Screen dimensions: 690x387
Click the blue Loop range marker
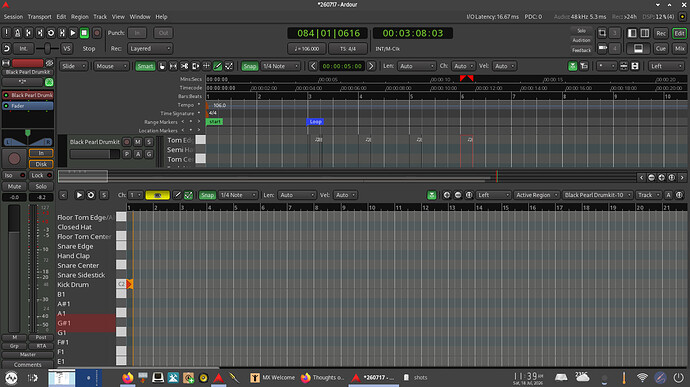tap(316, 122)
